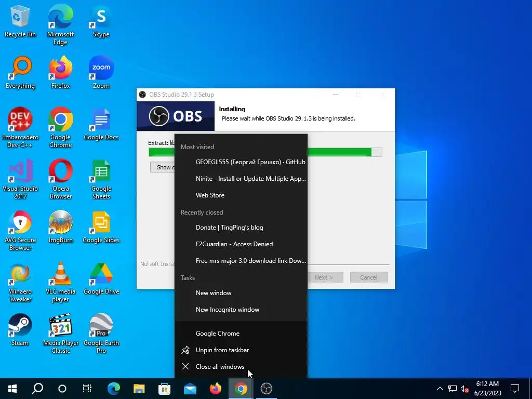Open Cortana circle on taskbar
This screenshot has height=399, width=532.
62,389
